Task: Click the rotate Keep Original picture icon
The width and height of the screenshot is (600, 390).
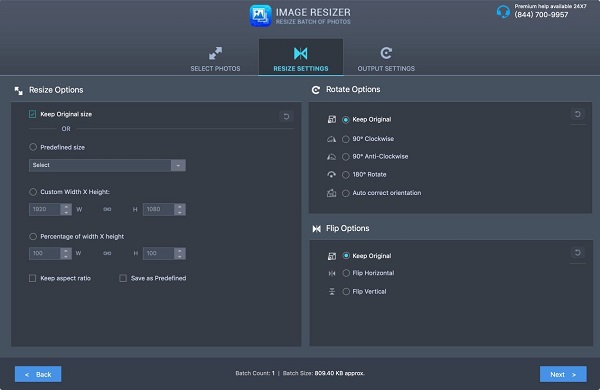Action: (x=332, y=119)
